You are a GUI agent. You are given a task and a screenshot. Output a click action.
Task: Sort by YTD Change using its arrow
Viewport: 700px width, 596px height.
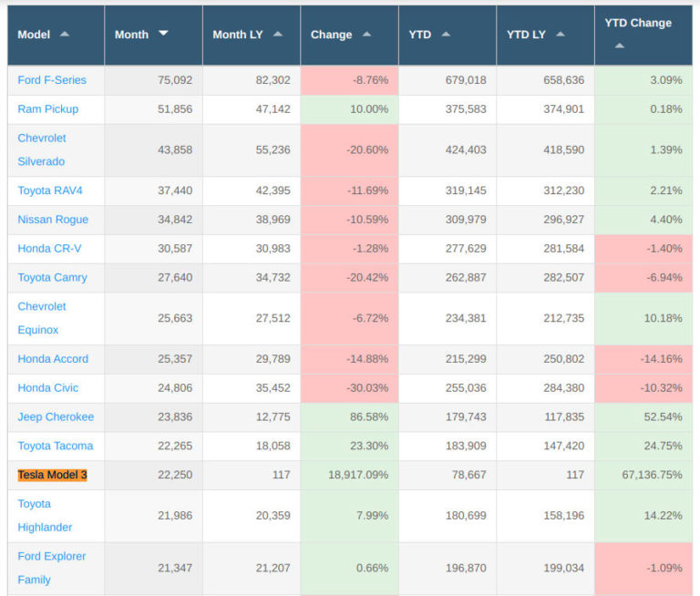(x=619, y=46)
